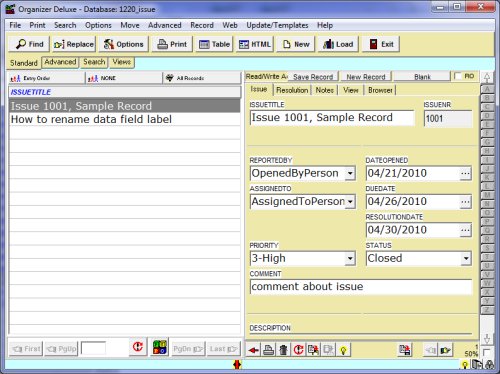Open the Replace tool
500x374 pixels.
point(74,44)
